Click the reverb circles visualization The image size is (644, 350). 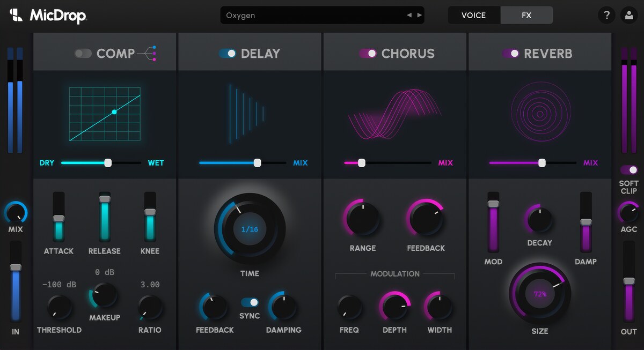[x=540, y=114]
